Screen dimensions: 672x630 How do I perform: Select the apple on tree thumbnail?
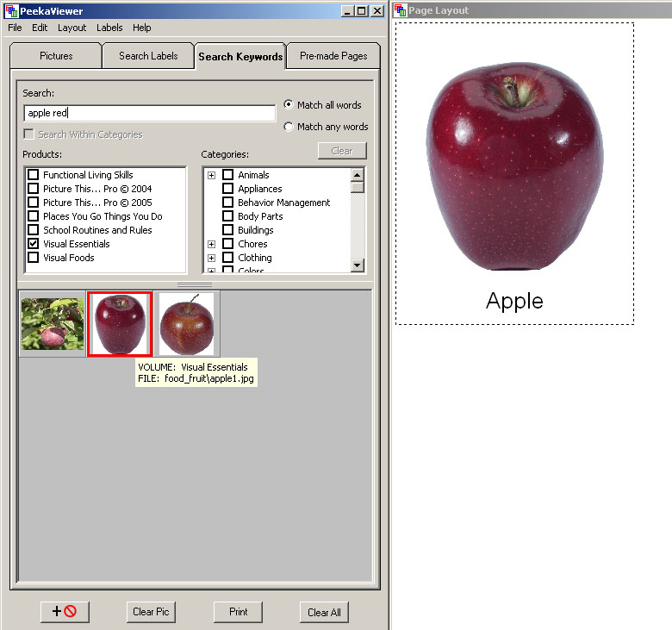pyautogui.click(x=53, y=324)
